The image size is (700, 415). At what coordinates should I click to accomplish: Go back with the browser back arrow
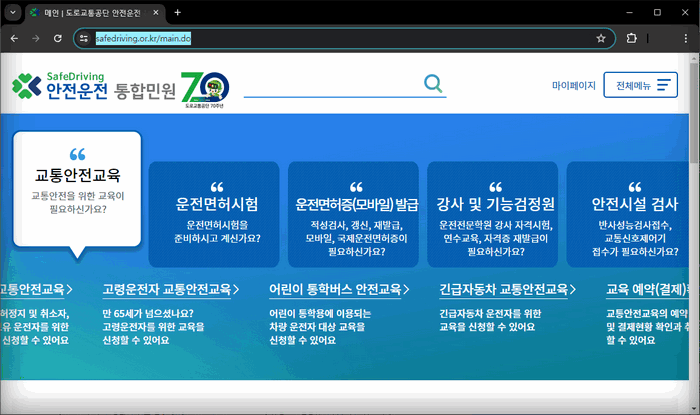pyautogui.click(x=14, y=38)
